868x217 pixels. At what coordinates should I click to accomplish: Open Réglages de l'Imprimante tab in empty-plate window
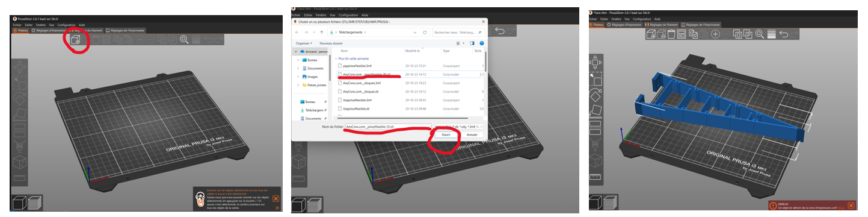point(125,30)
